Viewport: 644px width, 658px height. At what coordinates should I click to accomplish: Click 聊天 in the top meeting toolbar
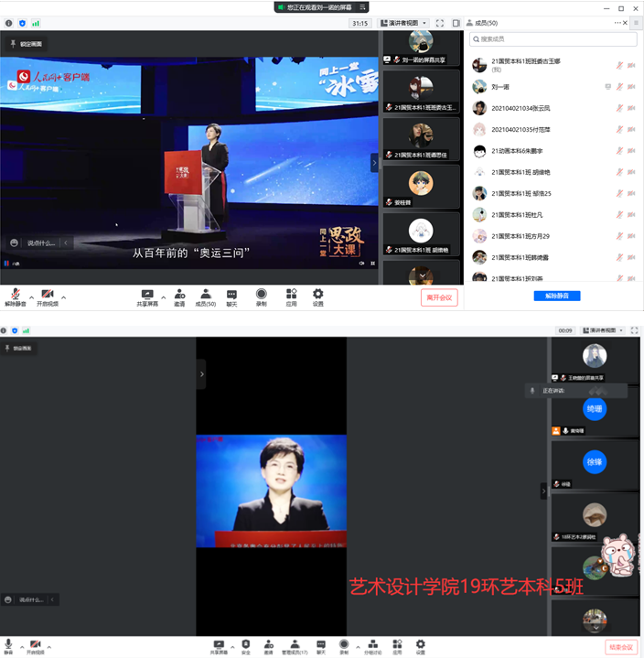point(231,297)
